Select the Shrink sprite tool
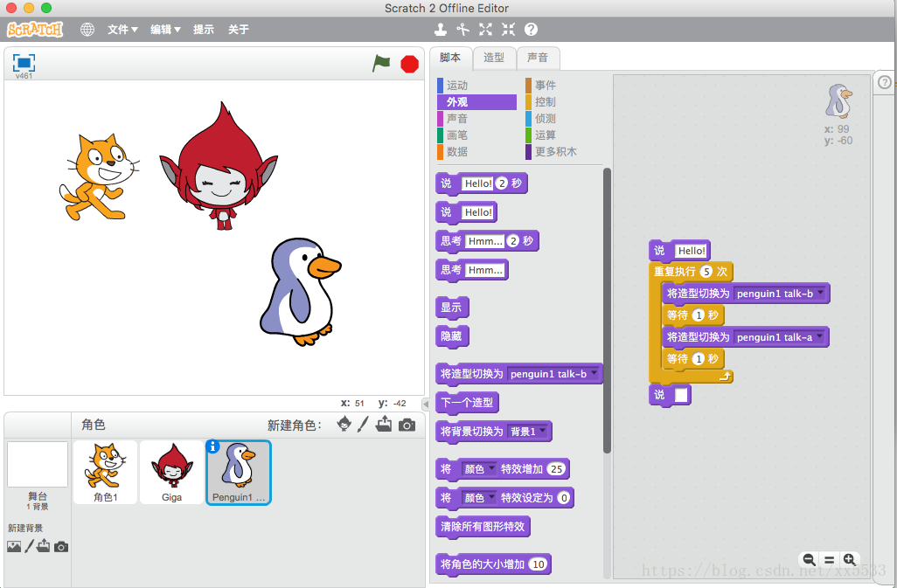 pos(508,29)
